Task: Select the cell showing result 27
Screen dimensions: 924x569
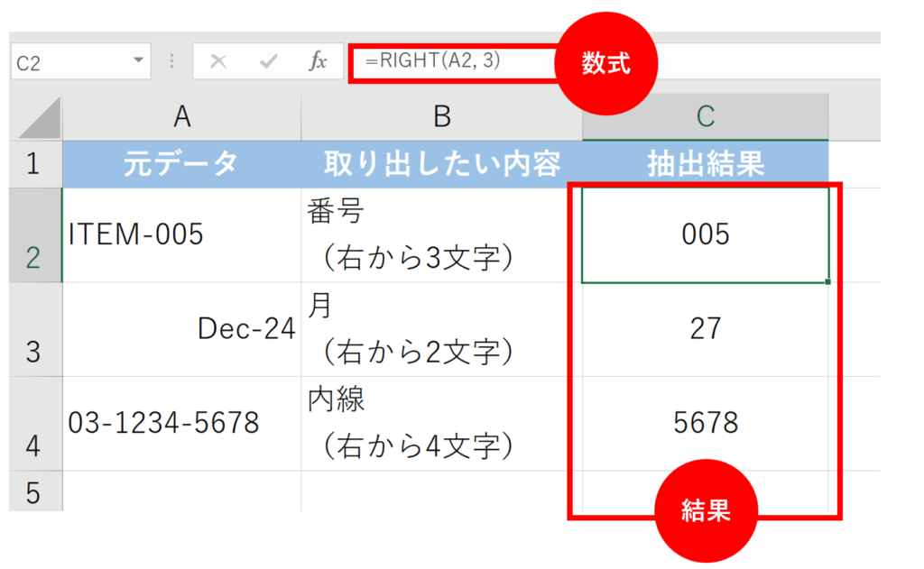Action: pyautogui.click(x=706, y=329)
